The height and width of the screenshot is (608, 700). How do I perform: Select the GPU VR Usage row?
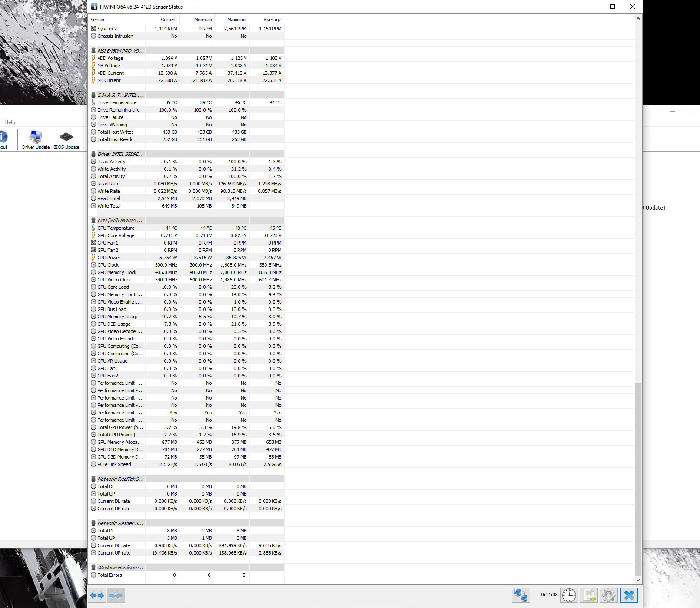(x=187, y=361)
